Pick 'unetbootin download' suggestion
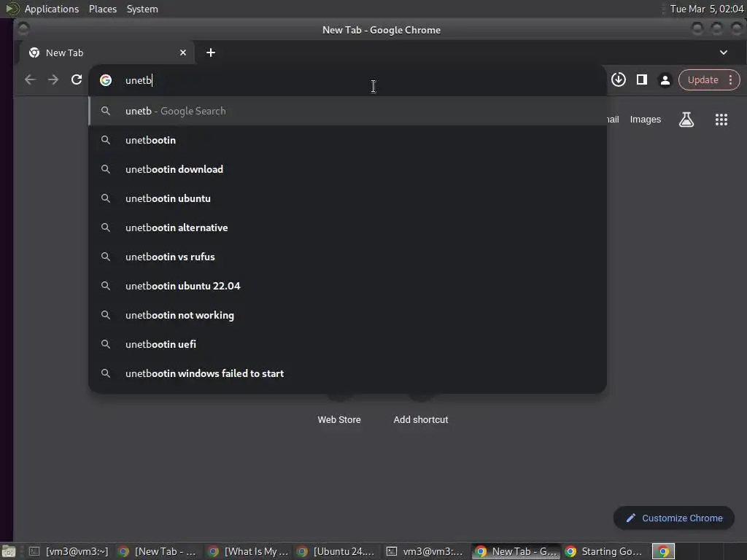This screenshot has height=560, width=747. pos(348,169)
